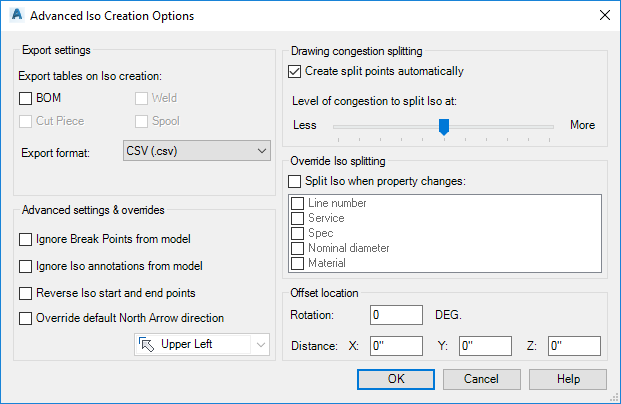Enable the BOM export checkbox

(26, 99)
